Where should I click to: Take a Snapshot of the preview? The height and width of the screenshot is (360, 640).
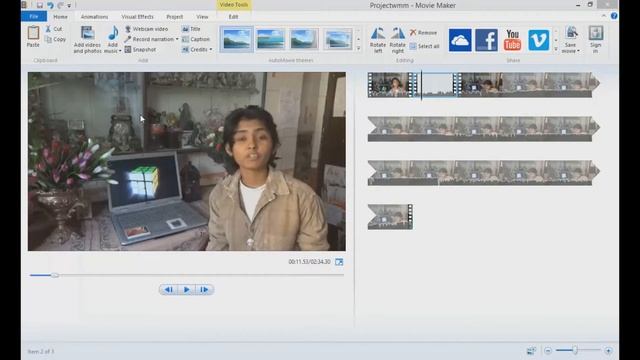point(140,49)
